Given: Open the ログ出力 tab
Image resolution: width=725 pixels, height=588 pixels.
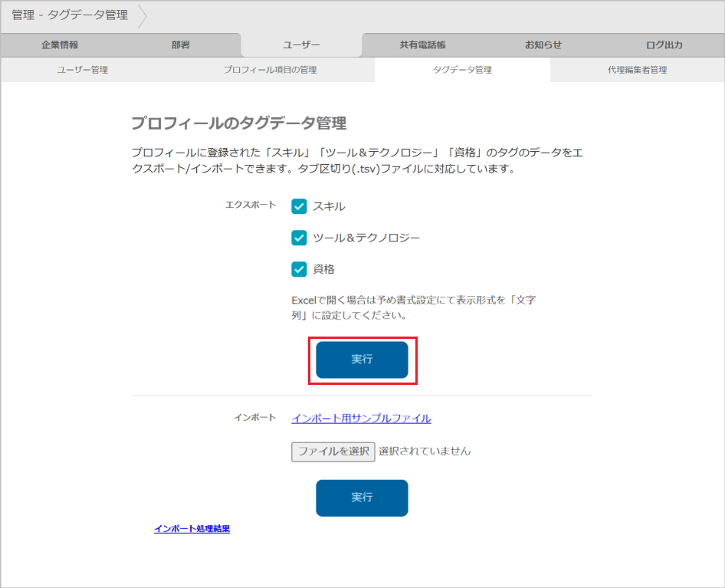Looking at the screenshot, I should pyautogui.click(x=664, y=45).
